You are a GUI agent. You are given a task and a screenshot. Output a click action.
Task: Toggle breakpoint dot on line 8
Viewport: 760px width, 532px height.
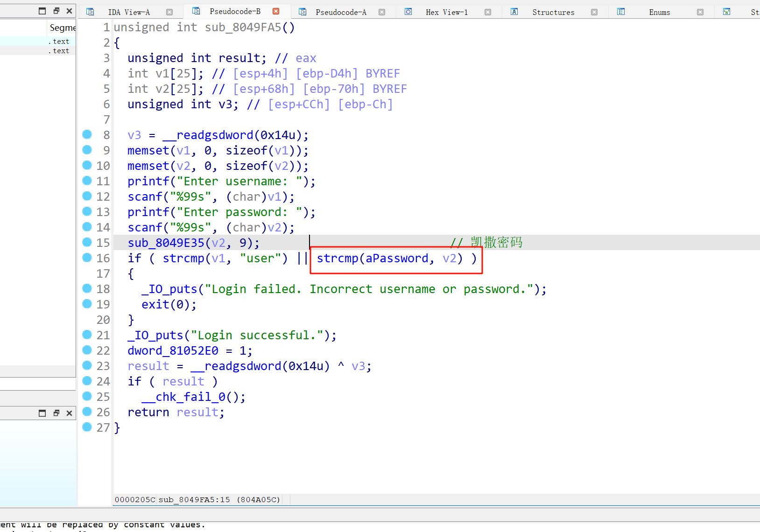87,134
